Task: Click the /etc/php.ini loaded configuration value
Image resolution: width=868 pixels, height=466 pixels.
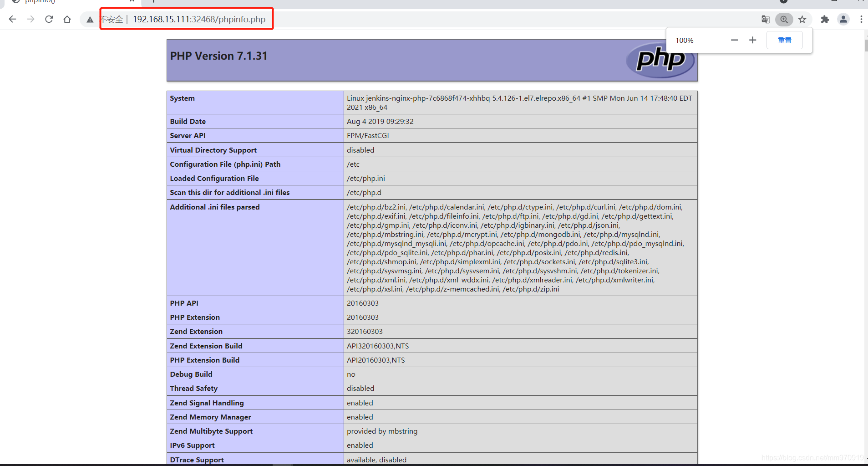Action: pyautogui.click(x=365, y=179)
